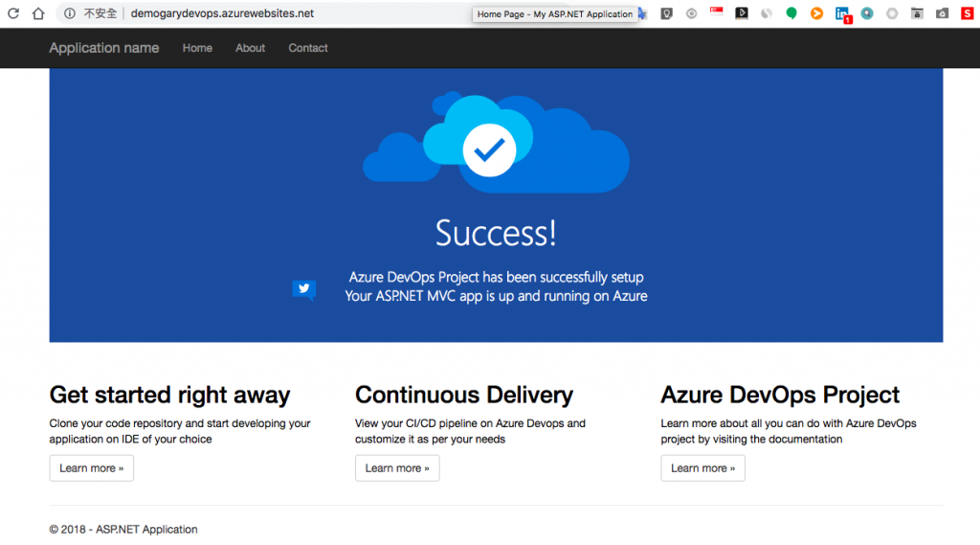
Task: Click the URL demogarydevops.azurewebsites.net in the address bar
Action: 222,13
